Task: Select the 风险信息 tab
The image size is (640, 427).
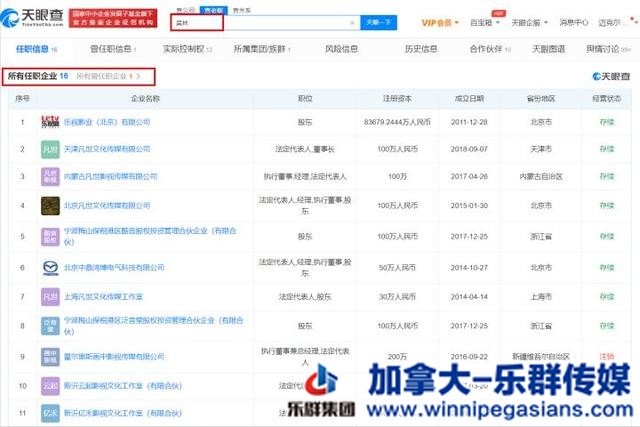Action: pos(341,49)
